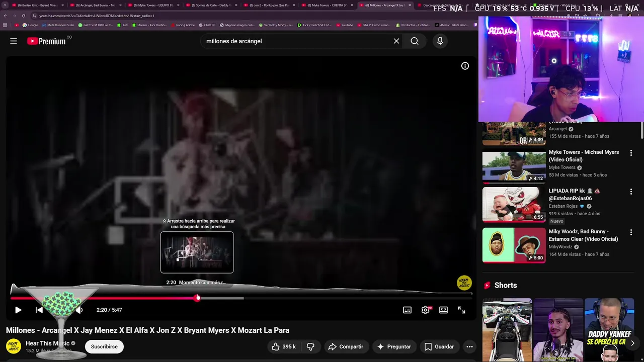Open Esteban Rojas channel name
The width and height of the screenshot is (644, 362).
(x=563, y=206)
